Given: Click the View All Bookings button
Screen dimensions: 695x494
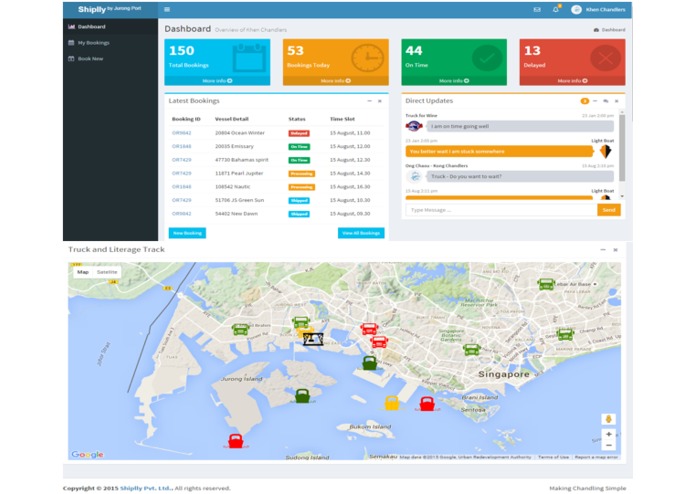Looking at the screenshot, I should coord(361,233).
